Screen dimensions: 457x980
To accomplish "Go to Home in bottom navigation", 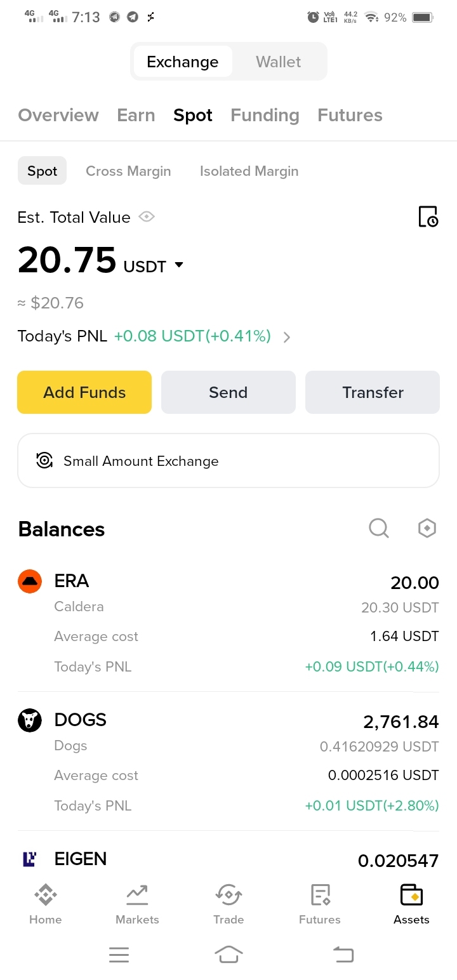I will point(46,904).
